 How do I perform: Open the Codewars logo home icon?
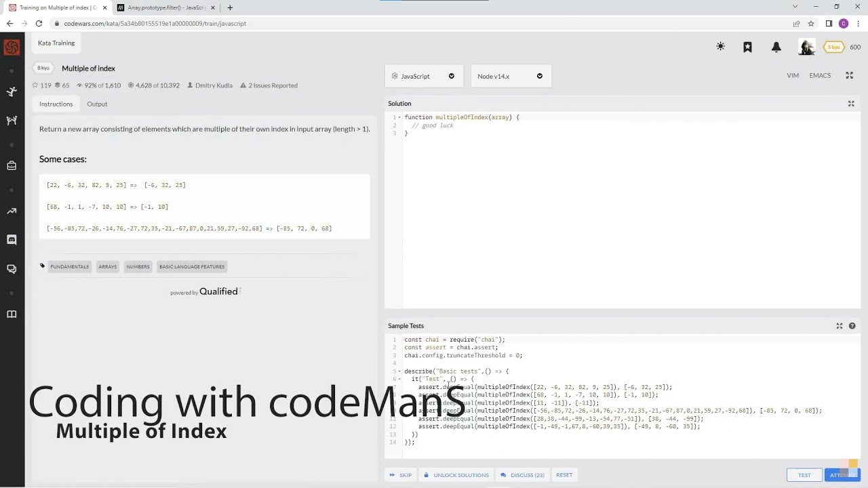pyautogui.click(x=12, y=47)
